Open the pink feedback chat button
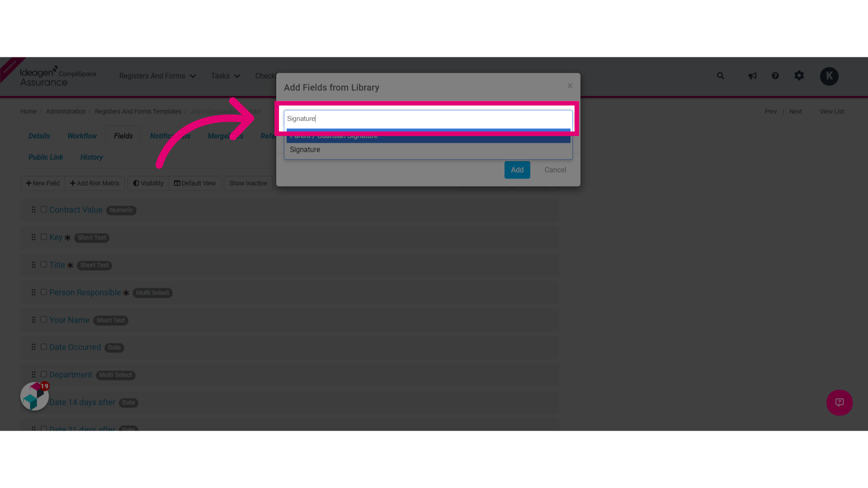This screenshot has height=488, width=868. (840, 402)
